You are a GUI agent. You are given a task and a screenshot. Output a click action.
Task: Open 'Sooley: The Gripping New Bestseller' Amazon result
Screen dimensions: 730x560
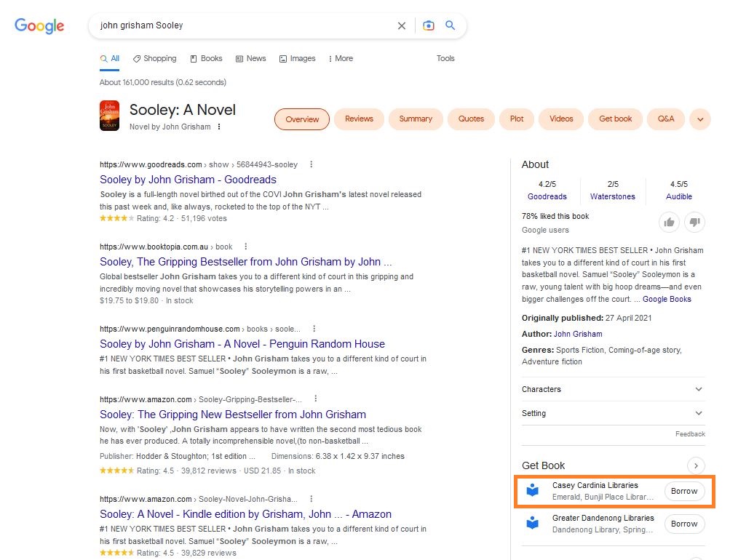point(233,415)
